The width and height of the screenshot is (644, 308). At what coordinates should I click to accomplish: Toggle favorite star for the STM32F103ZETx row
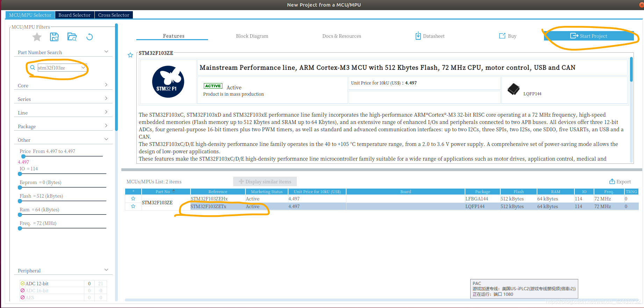click(133, 206)
